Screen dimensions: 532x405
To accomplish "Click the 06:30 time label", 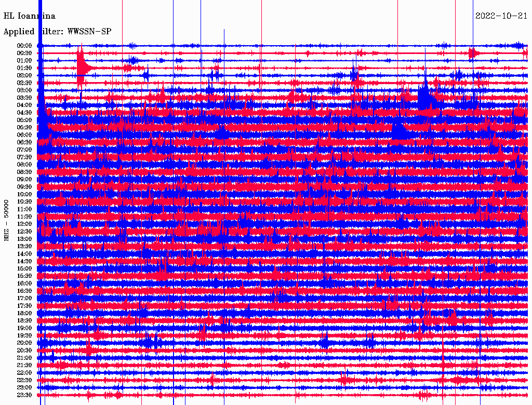I will click(x=24, y=142).
